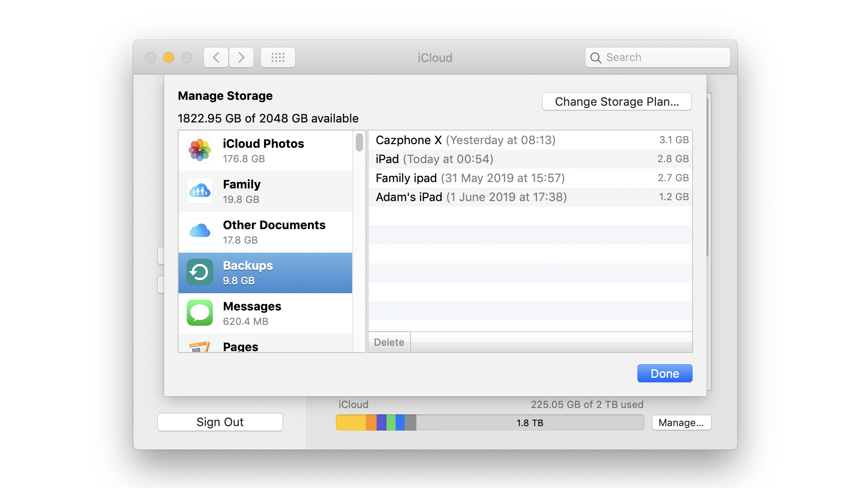The width and height of the screenshot is (868, 488).
Task: Click Delete to remove selected backup
Action: (x=388, y=342)
